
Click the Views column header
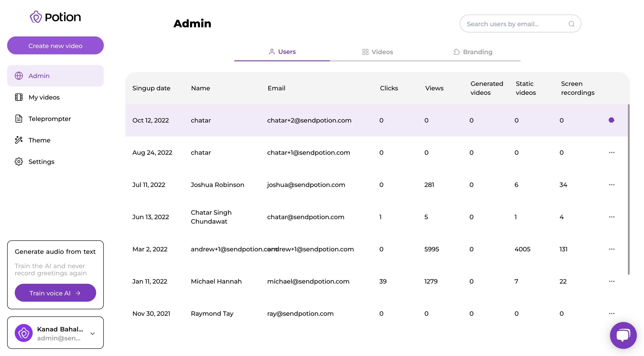coord(434,88)
